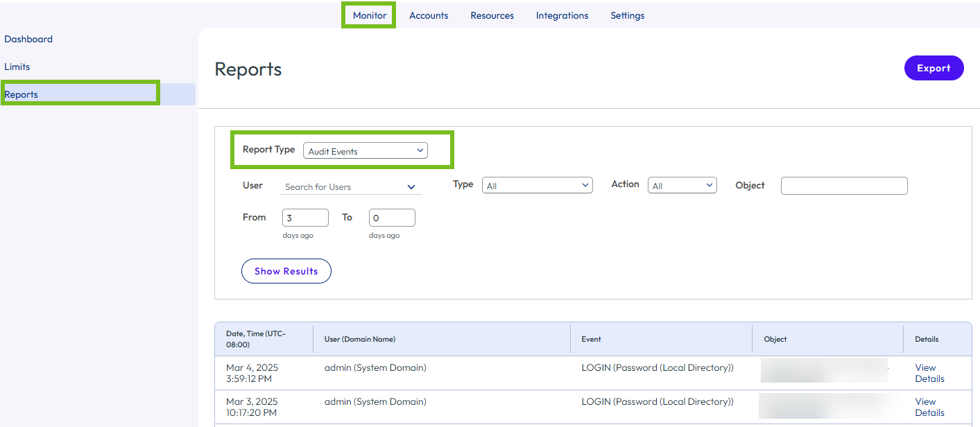Open View Details for Mar 3 login
This screenshot has height=427, width=980.
coord(929,407)
